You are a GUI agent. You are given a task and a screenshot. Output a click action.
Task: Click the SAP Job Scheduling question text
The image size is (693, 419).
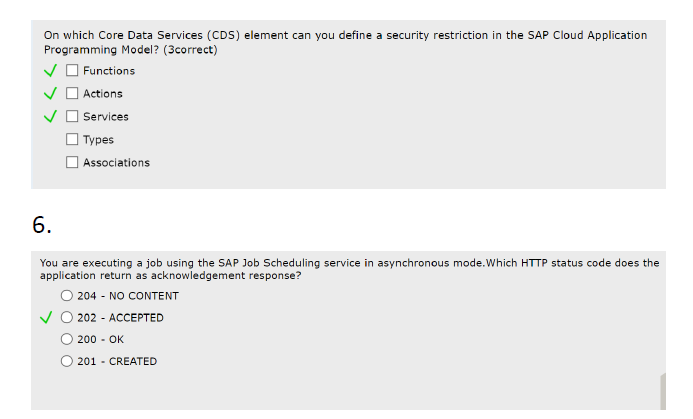[349, 269]
